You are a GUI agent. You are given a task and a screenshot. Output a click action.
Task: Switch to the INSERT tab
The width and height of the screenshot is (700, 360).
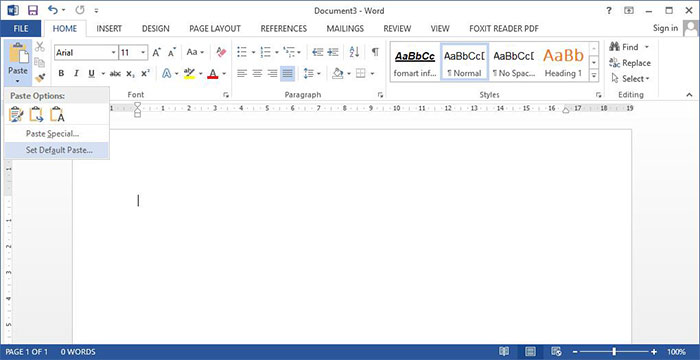[x=109, y=29]
